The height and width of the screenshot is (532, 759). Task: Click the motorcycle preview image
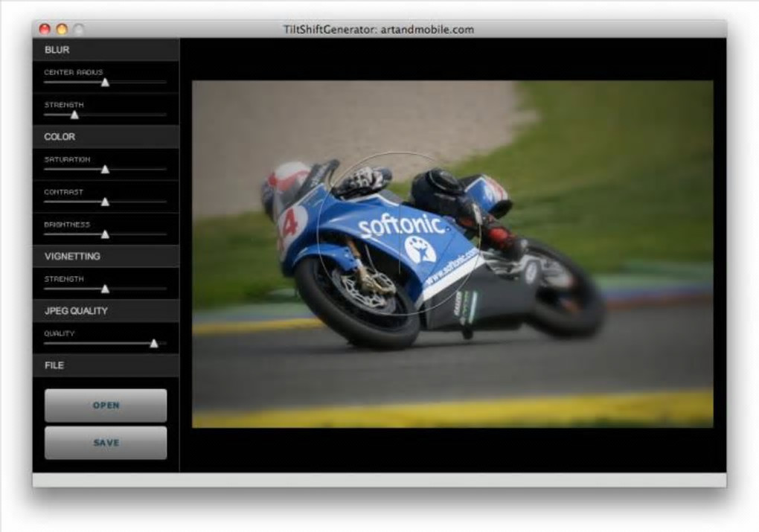click(x=452, y=254)
